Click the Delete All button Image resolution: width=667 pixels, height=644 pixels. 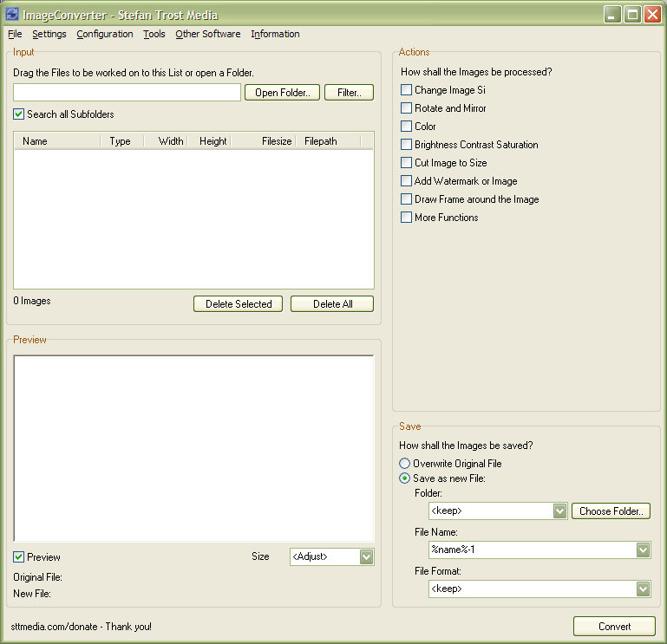click(332, 304)
